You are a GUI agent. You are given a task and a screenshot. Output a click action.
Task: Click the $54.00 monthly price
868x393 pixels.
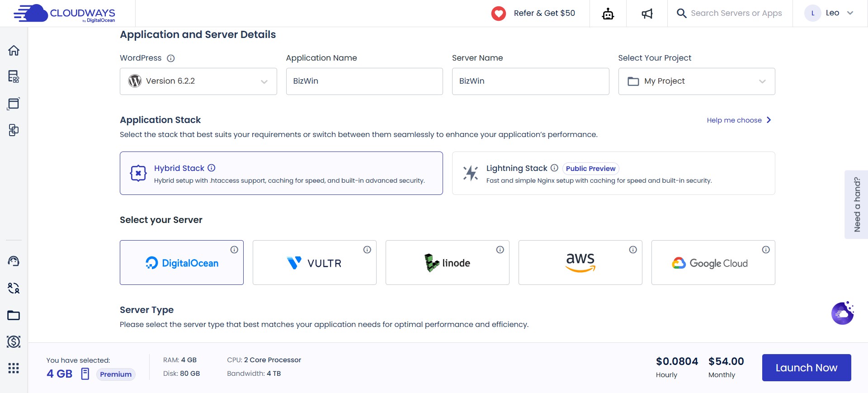[726, 361]
